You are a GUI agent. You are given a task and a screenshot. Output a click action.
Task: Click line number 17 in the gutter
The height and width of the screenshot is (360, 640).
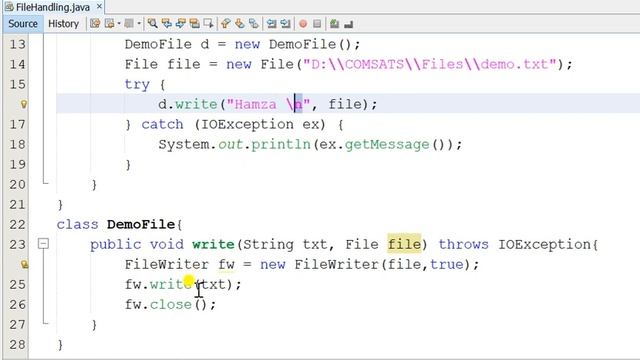[17, 124]
